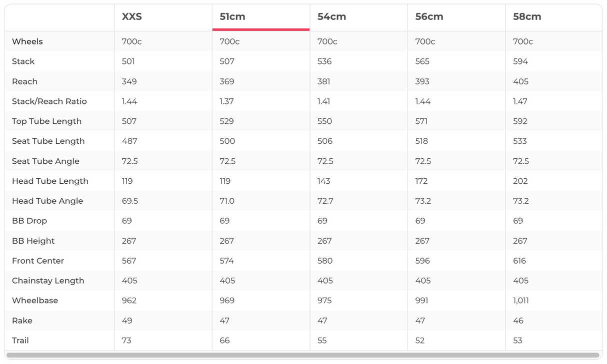Click the horizontal scrollbar below the table
This screenshot has height=364, width=607.
tap(302, 356)
